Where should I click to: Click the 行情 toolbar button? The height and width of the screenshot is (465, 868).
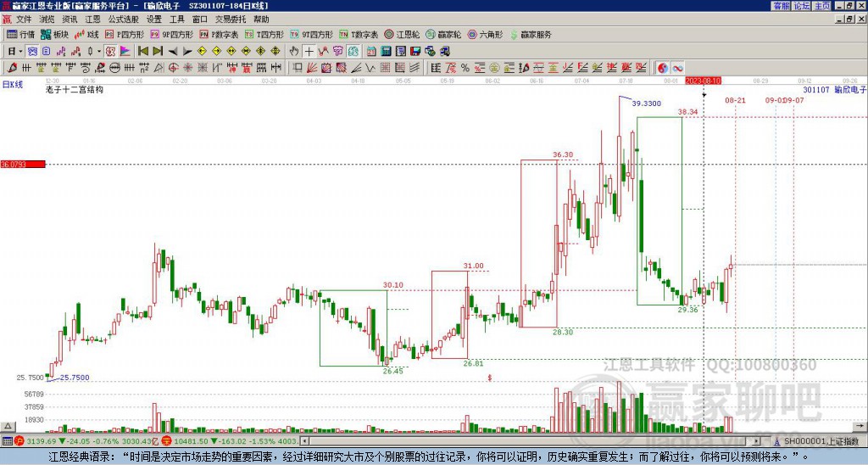coord(20,34)
